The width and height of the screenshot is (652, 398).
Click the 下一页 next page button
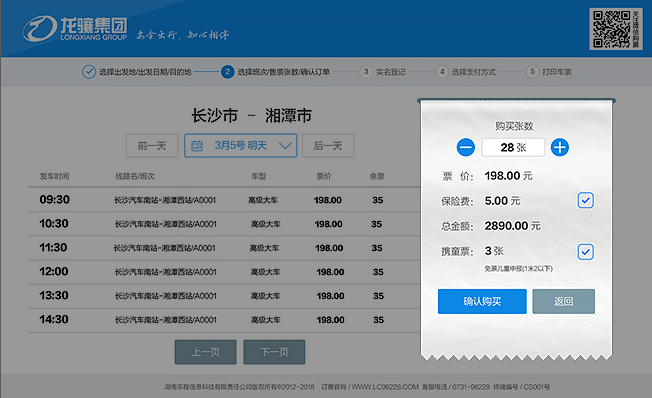point(274,352)
